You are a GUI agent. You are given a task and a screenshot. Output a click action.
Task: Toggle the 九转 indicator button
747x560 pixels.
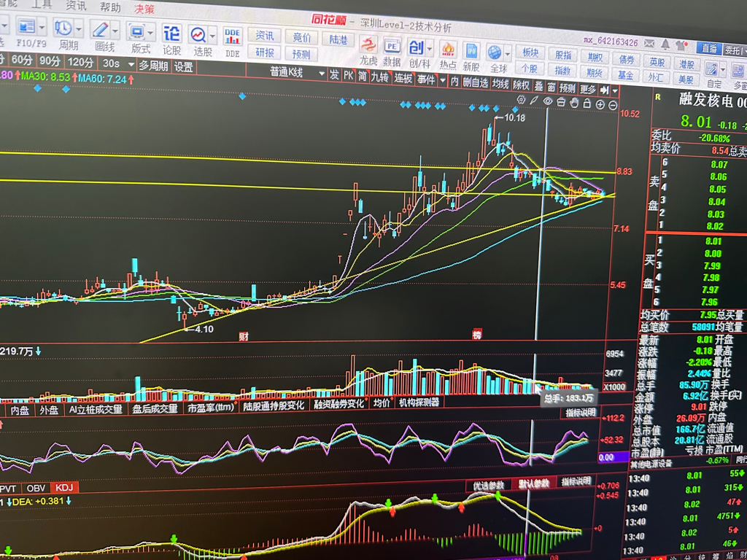tap(379, 77)
